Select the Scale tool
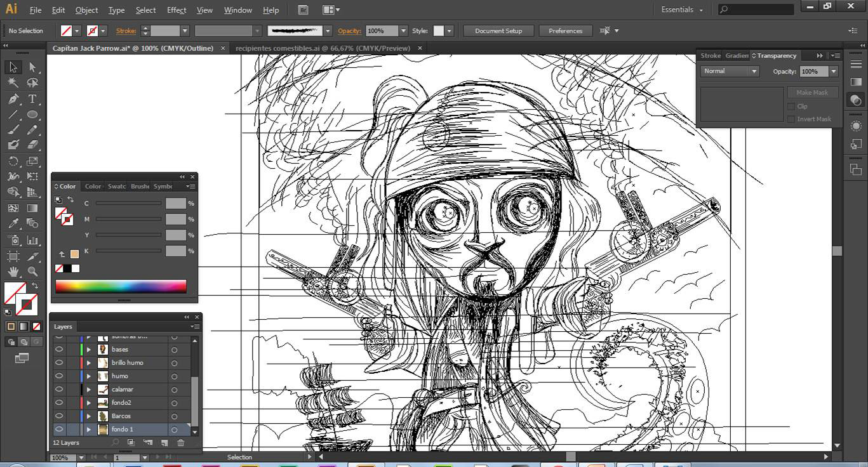 (32, 161)
